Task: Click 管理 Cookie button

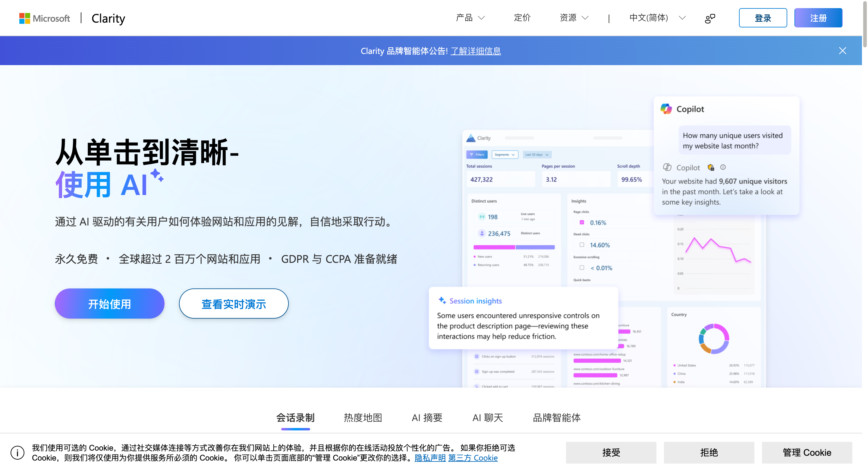Action: point(807,452)
